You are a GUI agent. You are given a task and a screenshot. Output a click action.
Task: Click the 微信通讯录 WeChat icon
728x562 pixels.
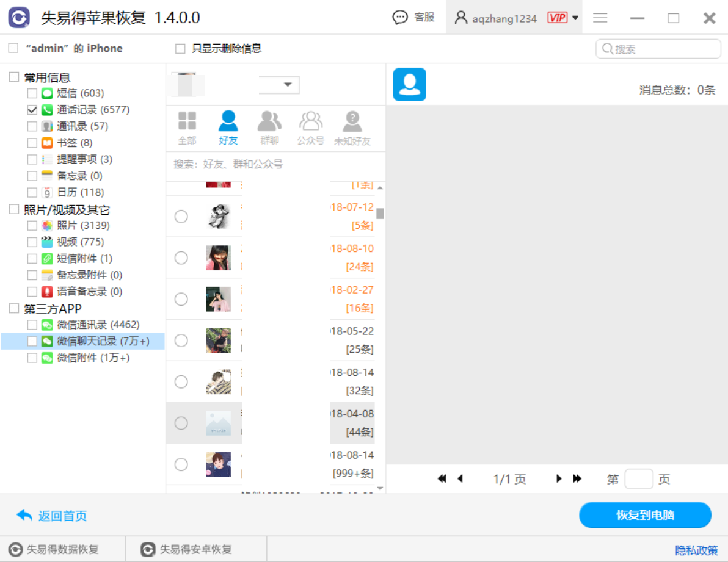(x=47, y=325)
